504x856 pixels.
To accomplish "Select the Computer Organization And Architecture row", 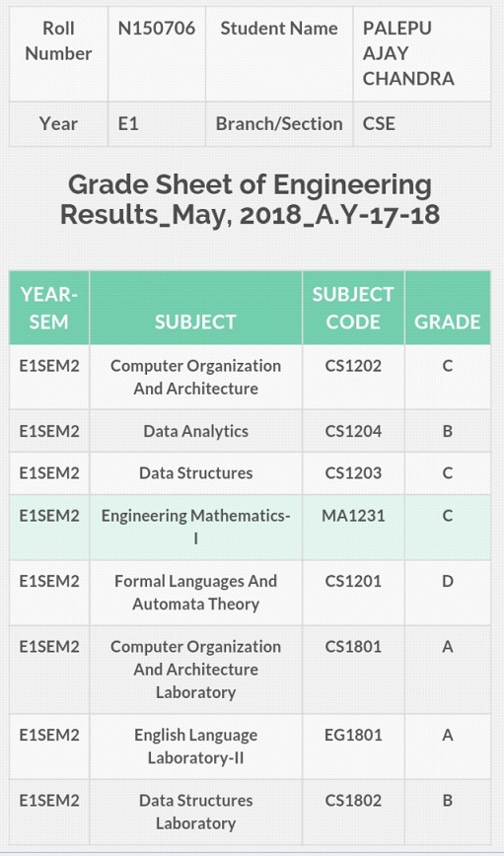I will [x=251, y=378].
